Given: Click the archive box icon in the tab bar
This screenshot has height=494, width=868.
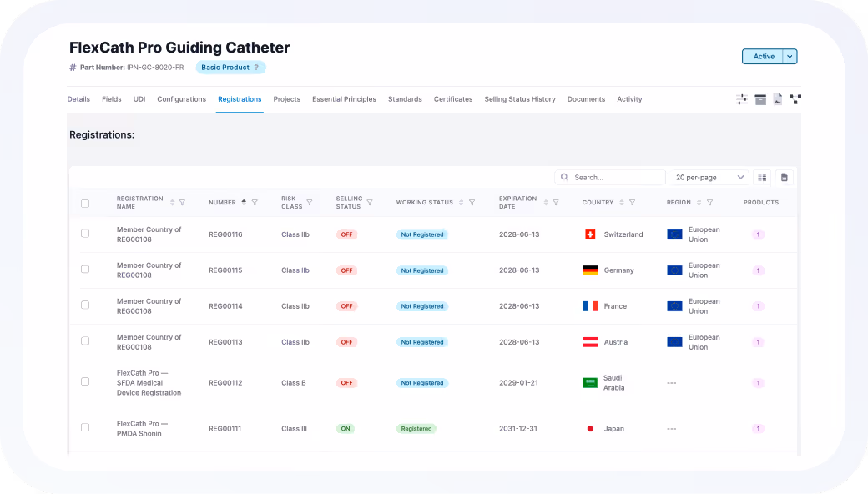Looking at the screenshot, I should click(760, 99).
